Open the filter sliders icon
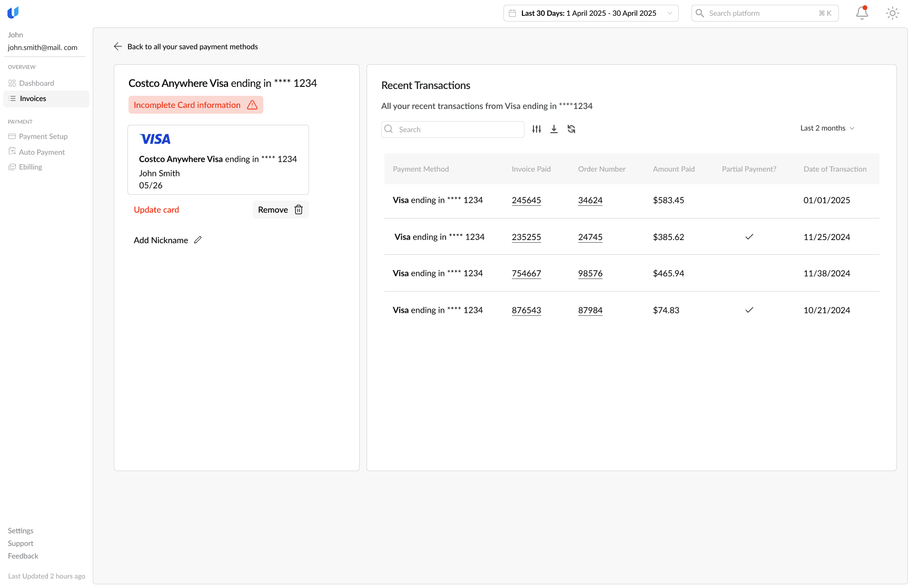The image size is (910, 588). click(x=537, y=129)
